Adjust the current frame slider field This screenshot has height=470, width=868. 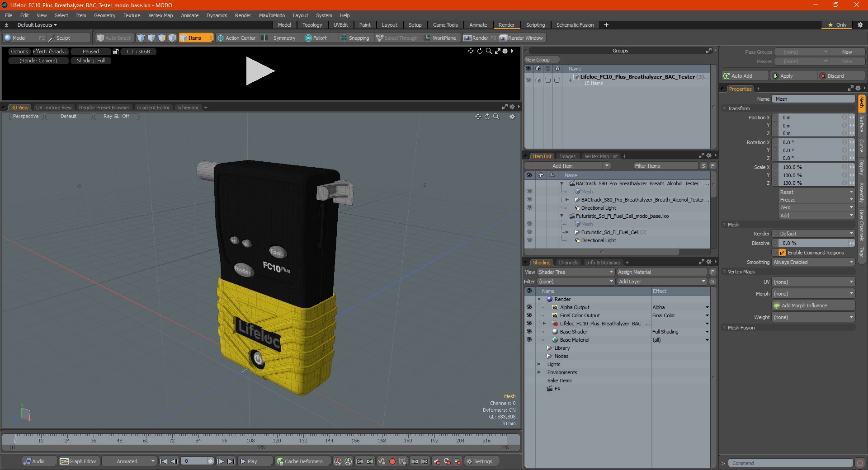tap(197, 461)
